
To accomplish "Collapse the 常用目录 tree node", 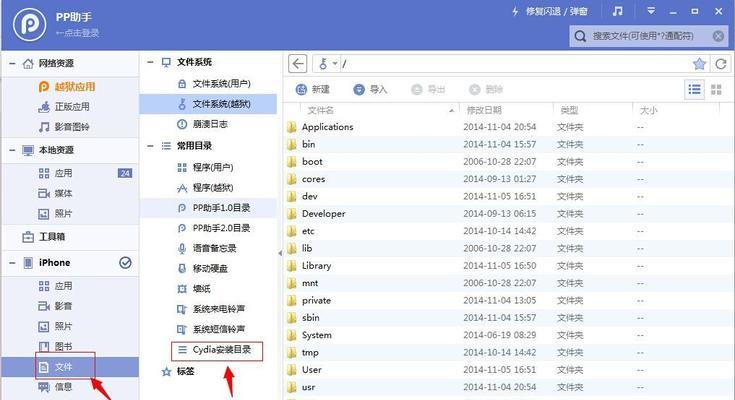I will [150, 146].
